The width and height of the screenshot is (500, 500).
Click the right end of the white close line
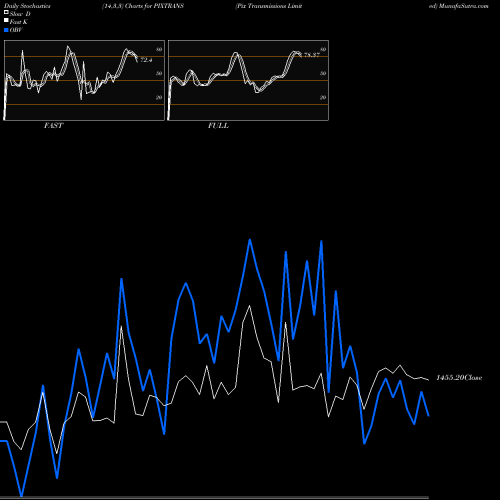coord(428,380)
